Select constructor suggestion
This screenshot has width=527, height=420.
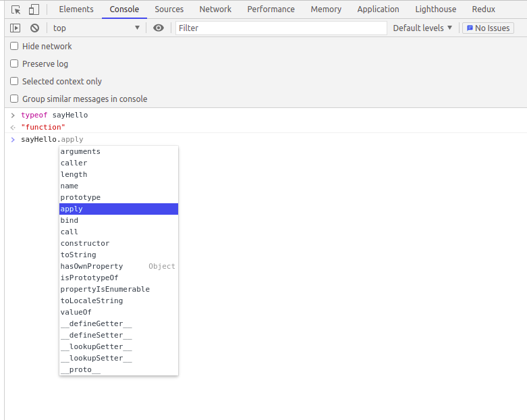pos(119,243)
